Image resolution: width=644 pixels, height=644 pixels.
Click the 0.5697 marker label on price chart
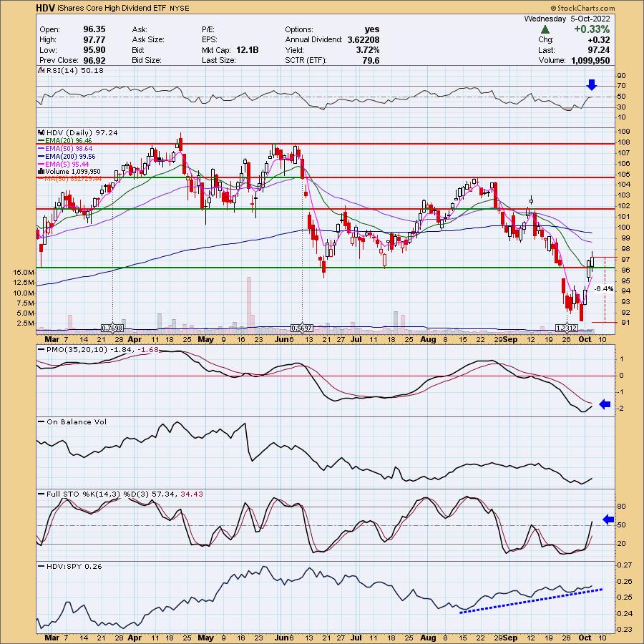coord(301,328)
